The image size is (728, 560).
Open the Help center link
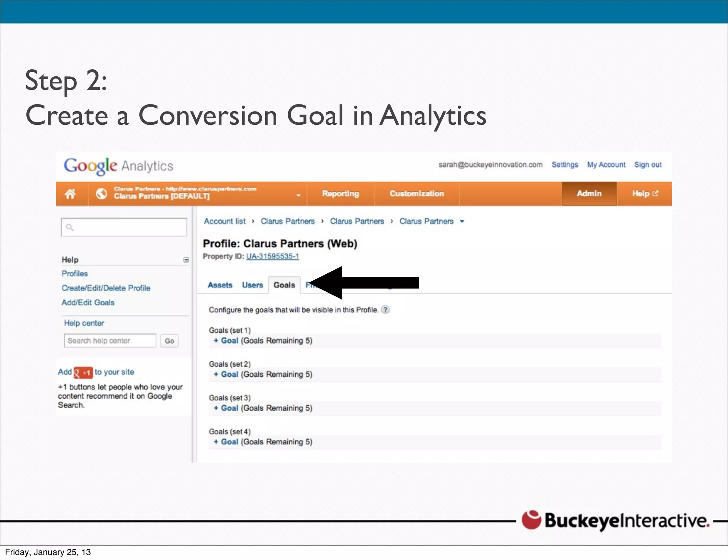coord(84,323)
